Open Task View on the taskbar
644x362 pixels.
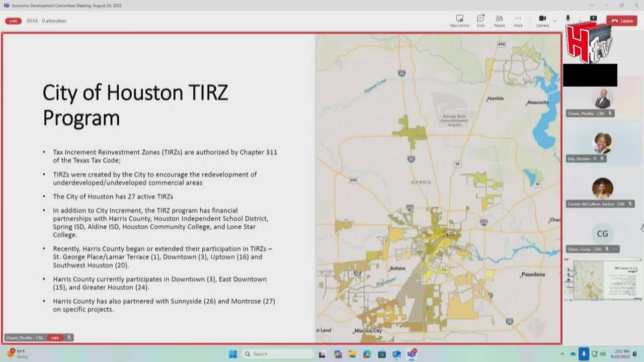323,354
